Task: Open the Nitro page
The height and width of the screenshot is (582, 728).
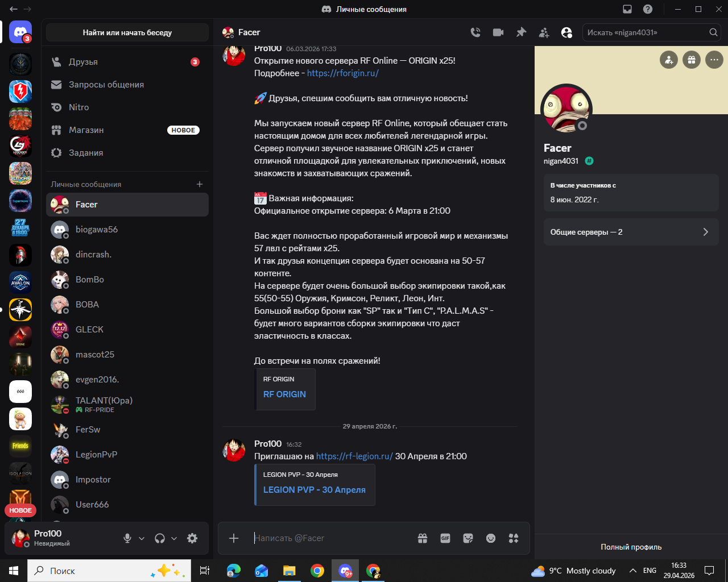Action: (127, 107)
